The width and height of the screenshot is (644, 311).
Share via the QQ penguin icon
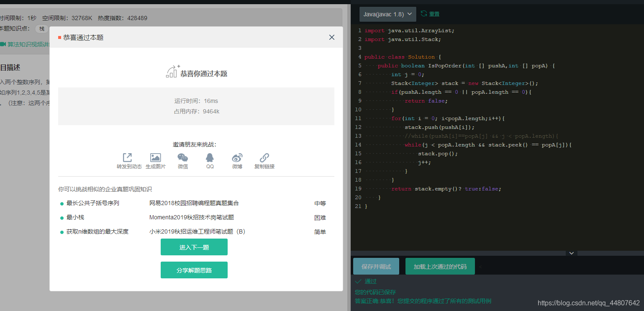210,158
